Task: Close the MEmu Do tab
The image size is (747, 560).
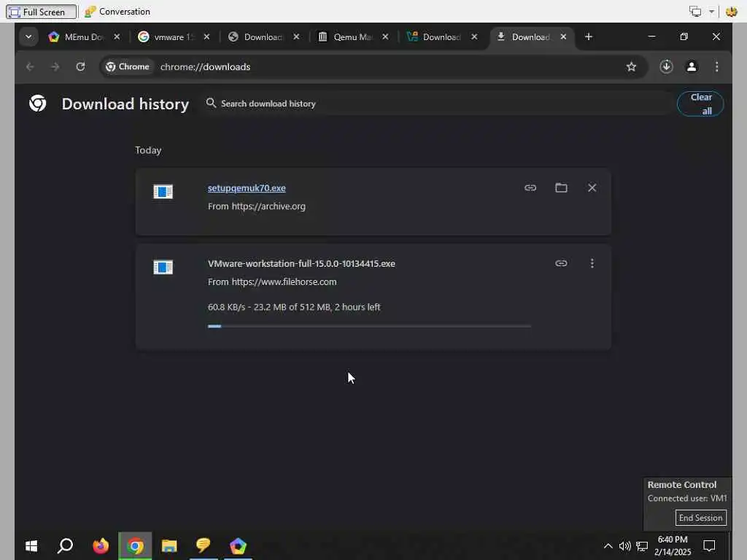Action: [117, 36]
